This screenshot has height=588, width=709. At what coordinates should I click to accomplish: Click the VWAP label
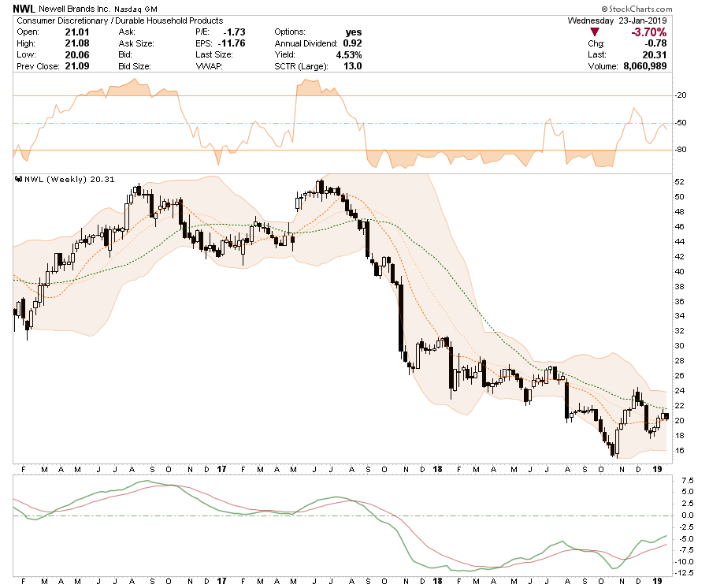[209, 66]
